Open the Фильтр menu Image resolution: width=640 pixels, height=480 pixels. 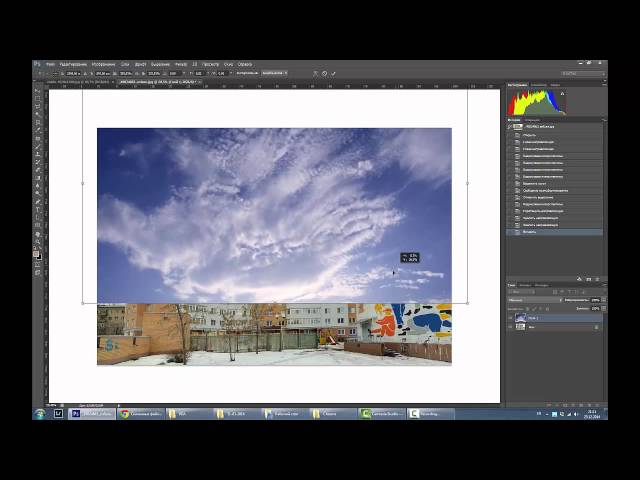(x=180, y=64)
